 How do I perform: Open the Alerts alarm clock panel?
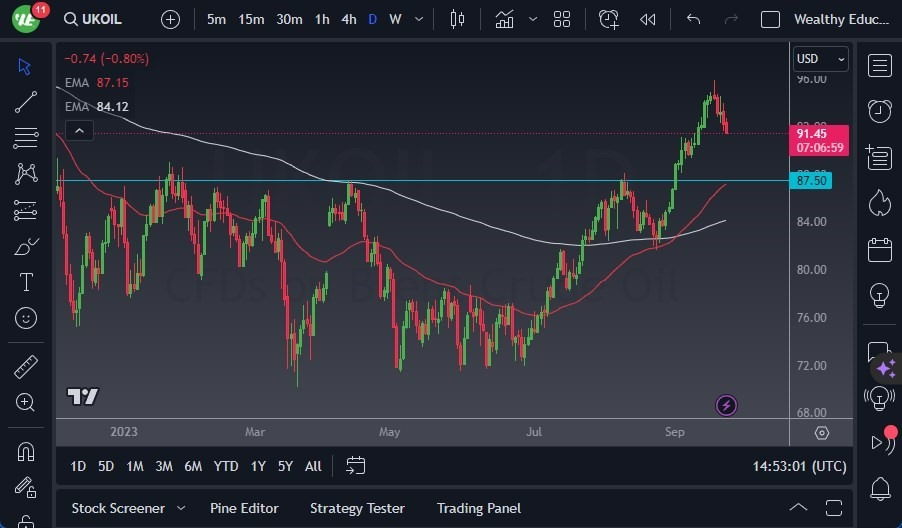coord(880,111)
